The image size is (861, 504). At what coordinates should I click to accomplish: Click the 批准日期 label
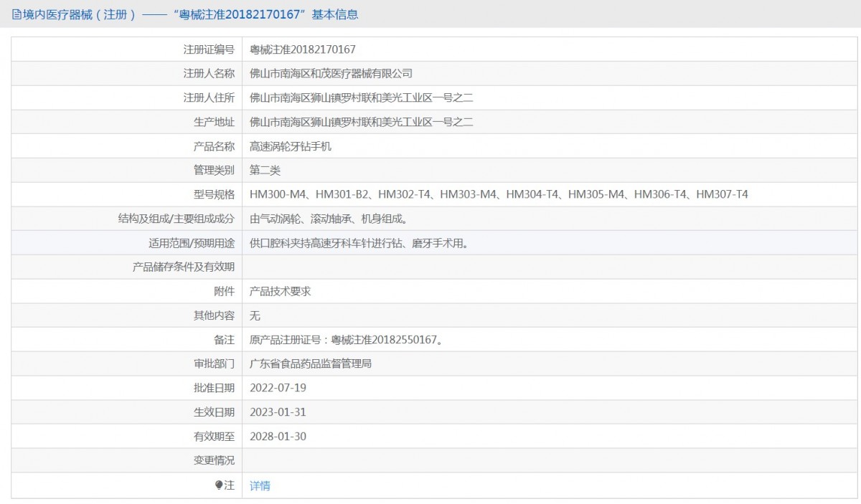point(214,388)
